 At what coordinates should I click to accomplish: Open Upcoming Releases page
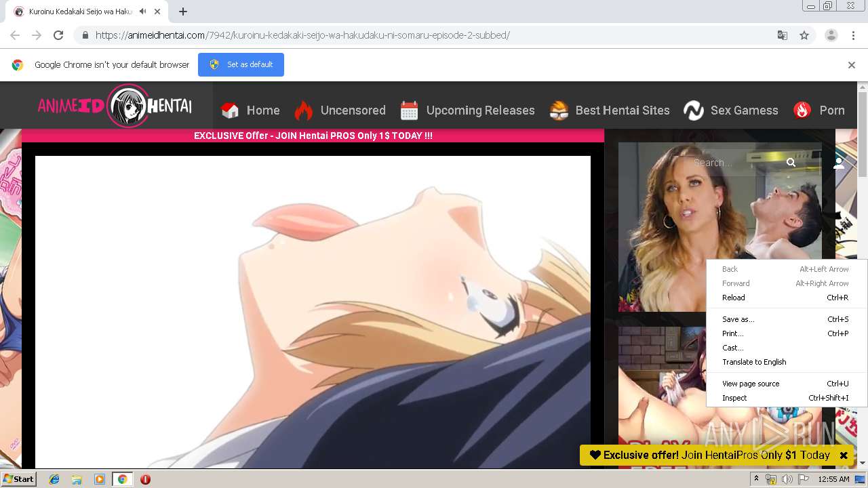point(480,110)
